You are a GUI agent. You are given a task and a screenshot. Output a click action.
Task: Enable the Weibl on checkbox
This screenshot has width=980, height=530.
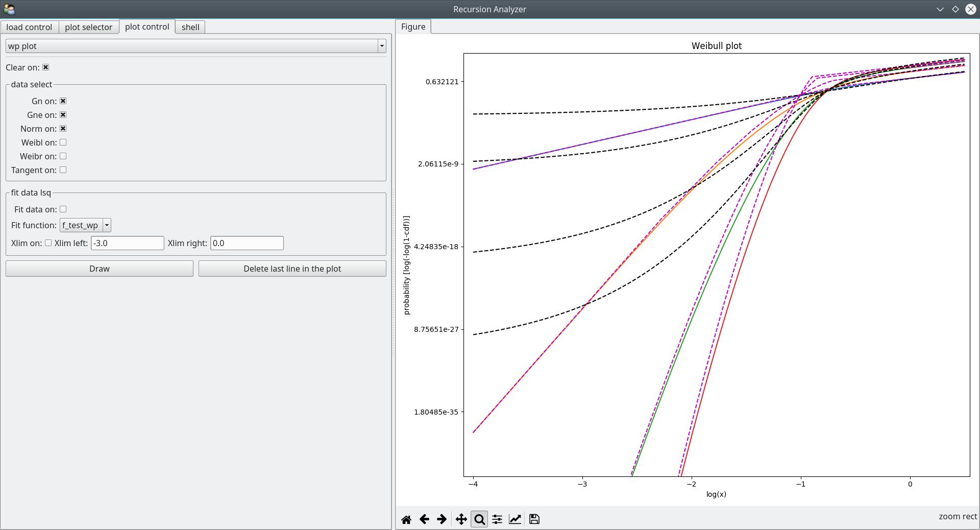[63, 142]
